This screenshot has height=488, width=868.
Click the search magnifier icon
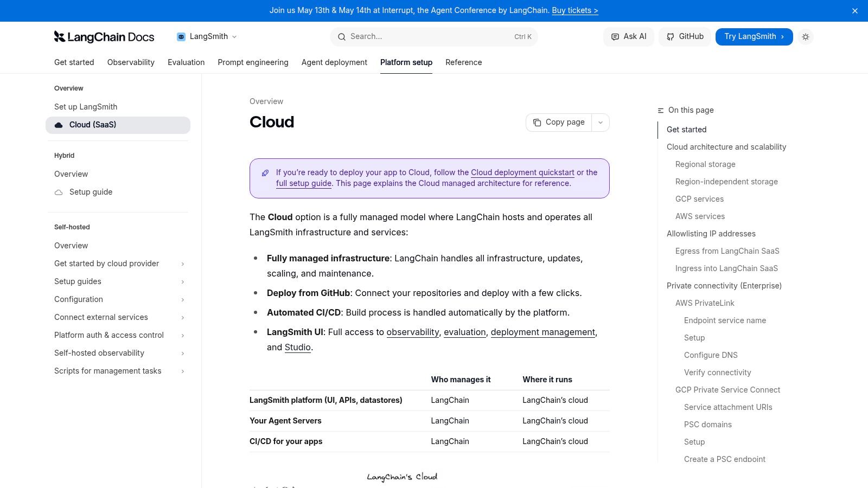click(342, 37)
